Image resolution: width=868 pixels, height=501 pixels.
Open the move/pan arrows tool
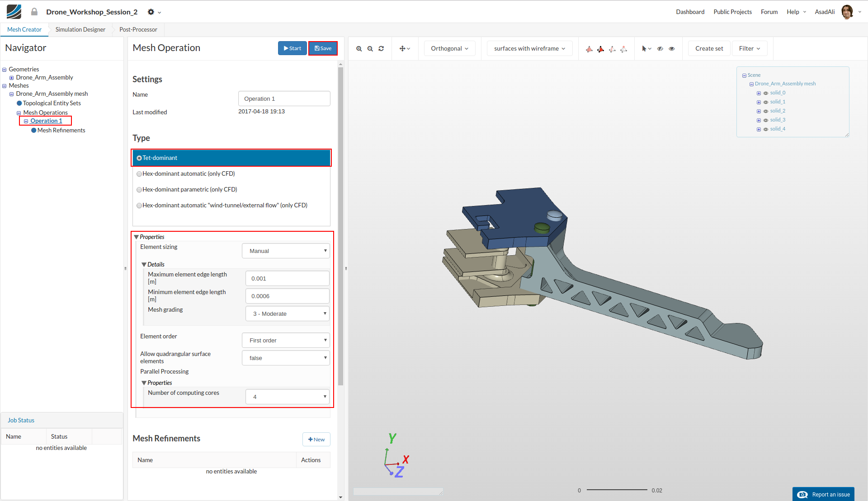[x=404, y=49]
